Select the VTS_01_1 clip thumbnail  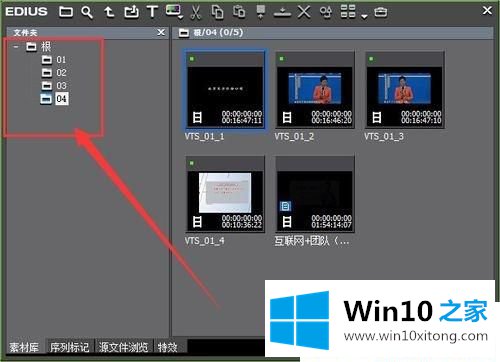click(x=225, y=89)
